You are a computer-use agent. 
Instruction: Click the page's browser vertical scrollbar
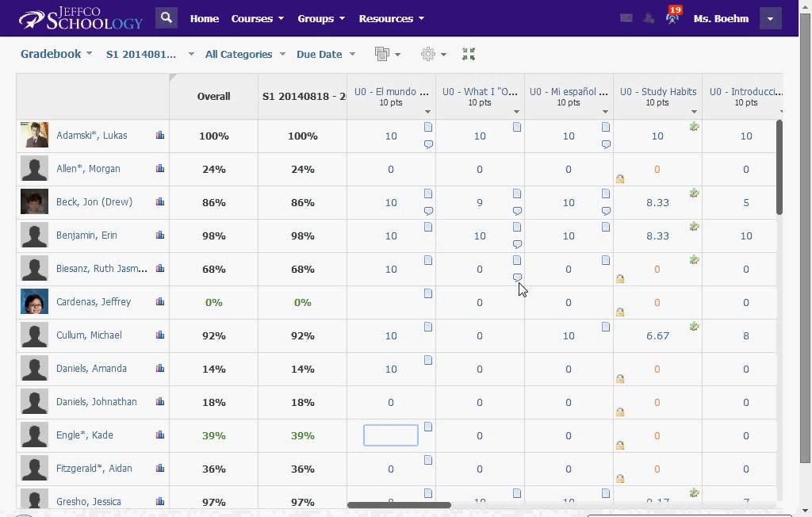pyautogui.click(x=806, y=239)
